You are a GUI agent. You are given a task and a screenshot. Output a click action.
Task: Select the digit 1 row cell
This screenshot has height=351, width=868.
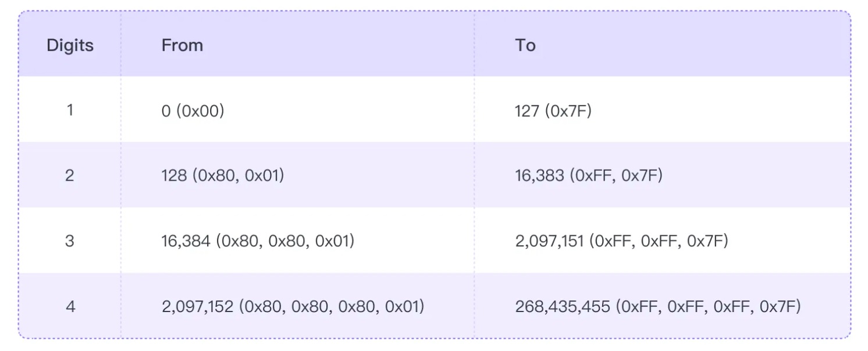click(70, 110)
